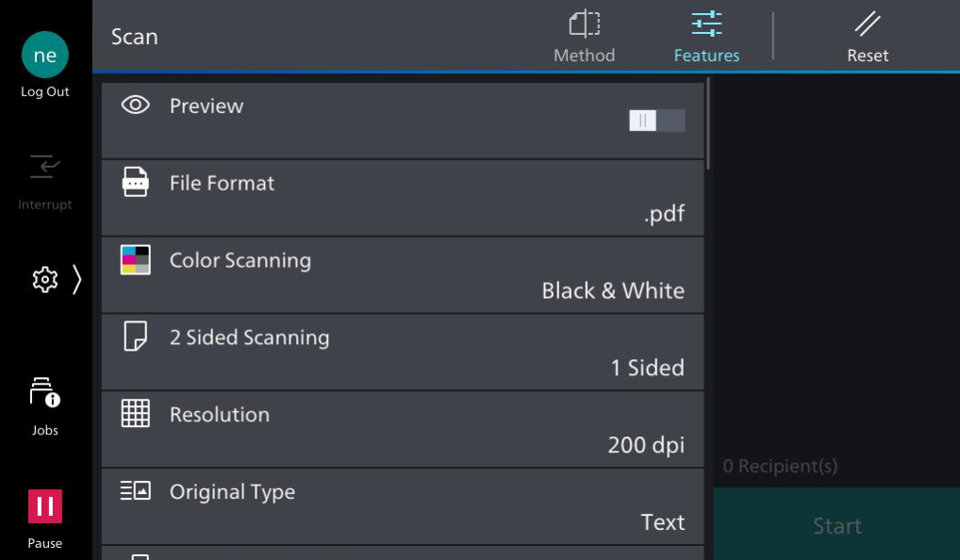The width and height of the screenshot is (960, 560).
Task: Switch to the Features tab
Action: point(706,38)
